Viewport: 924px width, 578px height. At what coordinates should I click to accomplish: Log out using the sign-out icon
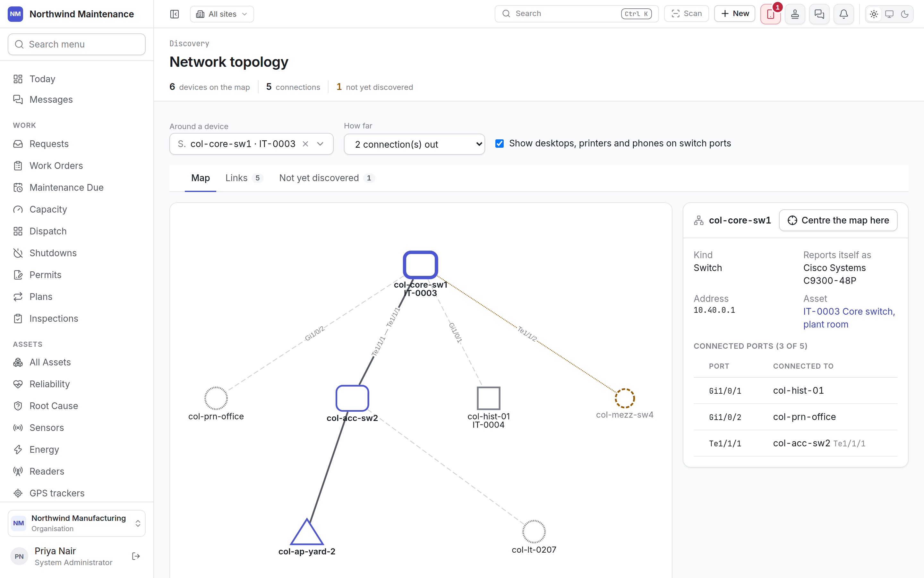136,556
